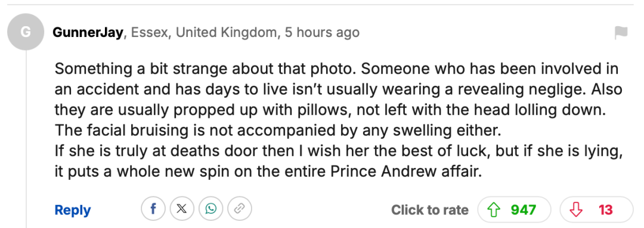Select the 947 upvote count

pyautogui.click(x=524, y=210)
